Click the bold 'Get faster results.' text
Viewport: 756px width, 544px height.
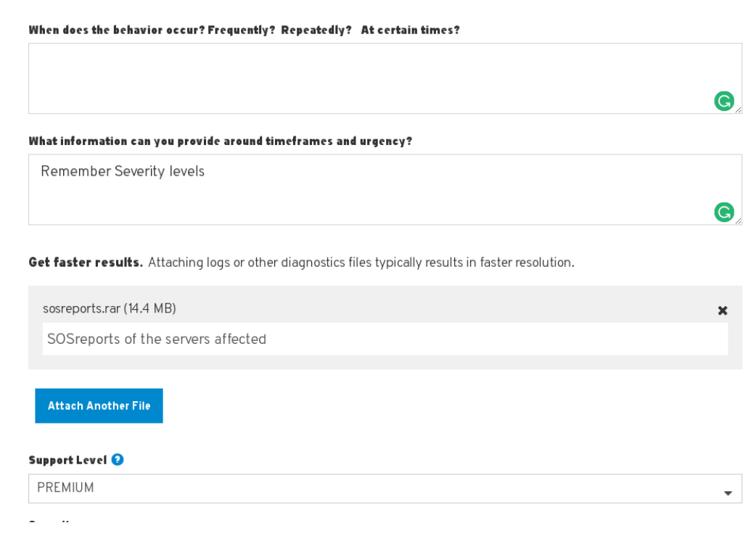point(85,262)
